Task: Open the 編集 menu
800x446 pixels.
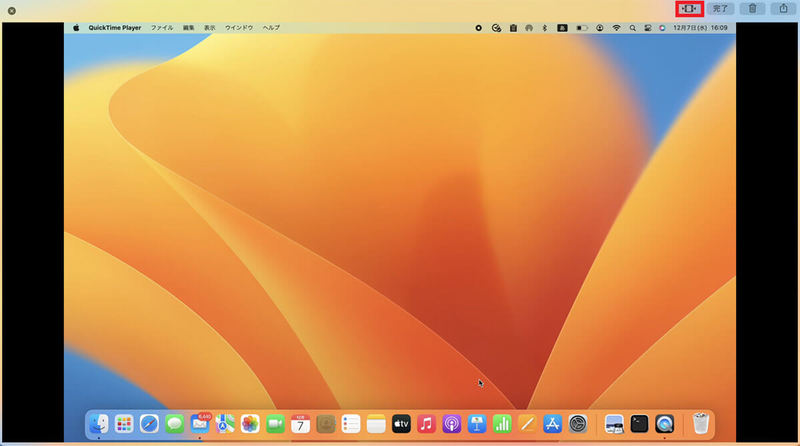Action: coord(189,28)
